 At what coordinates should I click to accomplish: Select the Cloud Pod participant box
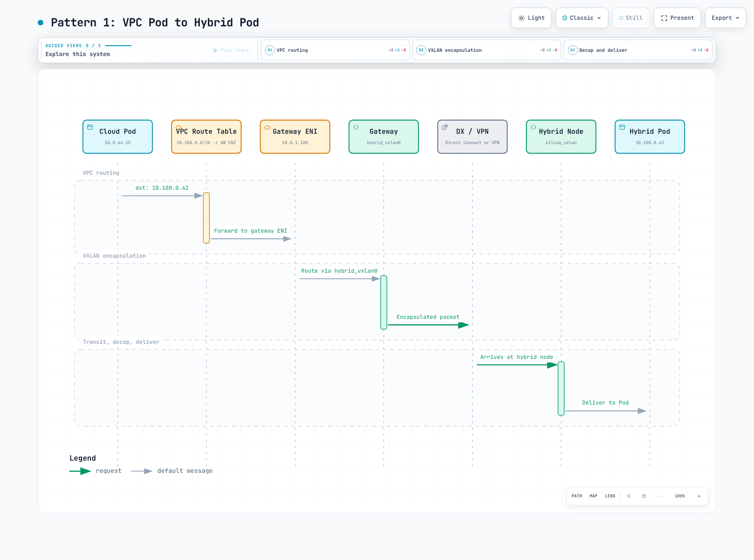(118, 137)
